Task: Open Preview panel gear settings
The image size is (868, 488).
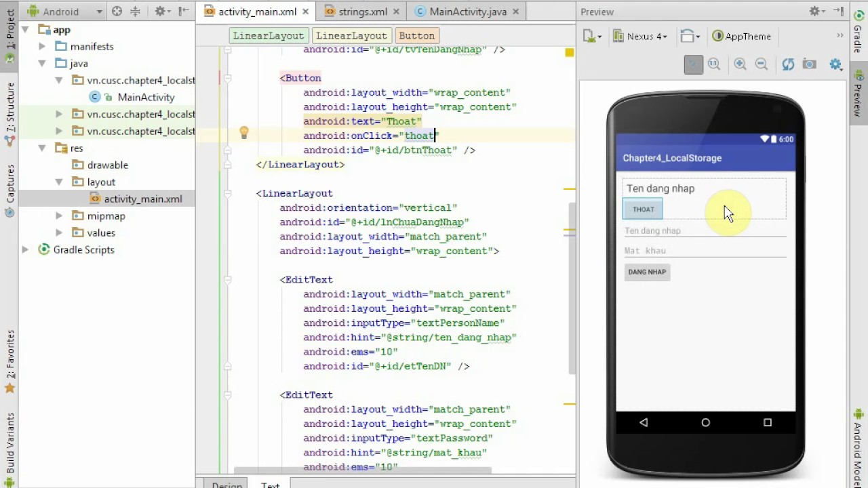Action: pyautogui.click(x=817, y=12)
